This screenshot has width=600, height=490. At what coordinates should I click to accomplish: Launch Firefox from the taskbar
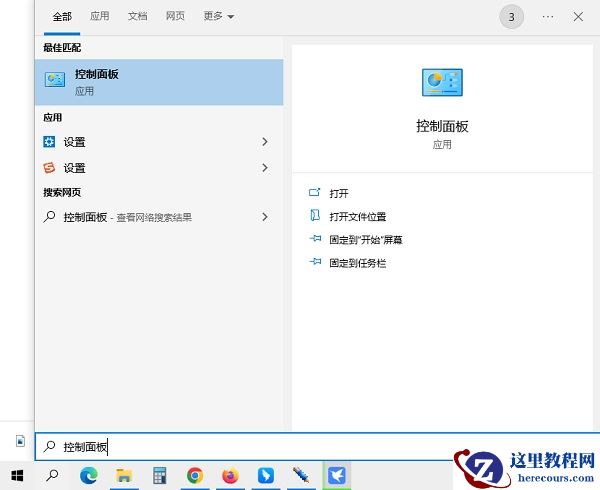point(230,475)
